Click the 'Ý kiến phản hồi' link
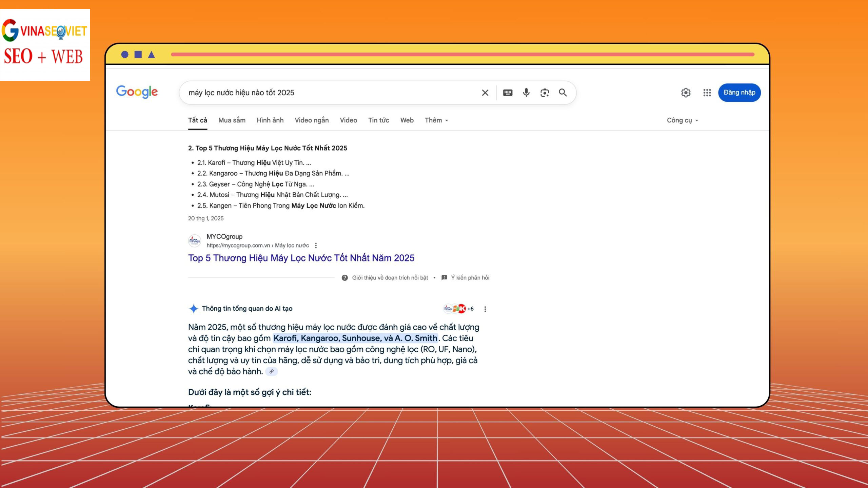 click(x=470, y=278)
